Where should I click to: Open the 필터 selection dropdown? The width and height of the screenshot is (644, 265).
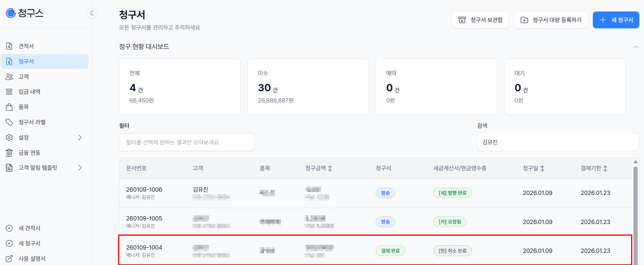click(186, 142)
